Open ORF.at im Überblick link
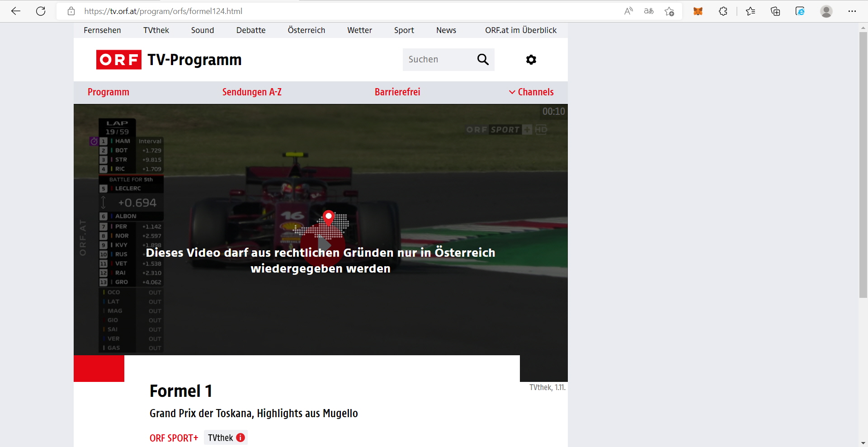This screenshot has height=447, width=868. point(521,30)
